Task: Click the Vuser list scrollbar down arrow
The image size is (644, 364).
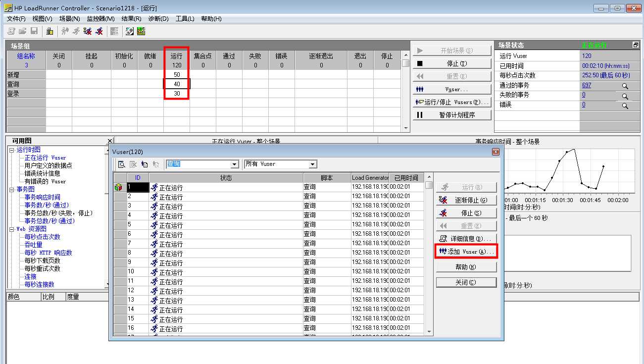Action: (429, 331)
